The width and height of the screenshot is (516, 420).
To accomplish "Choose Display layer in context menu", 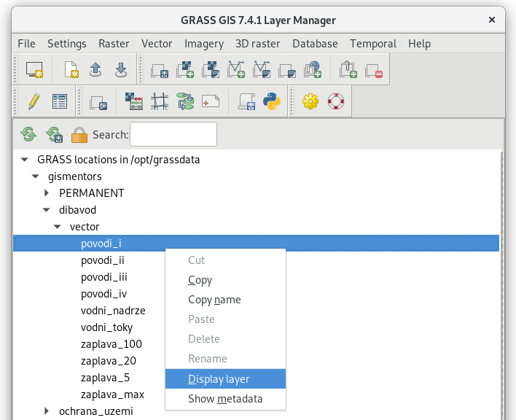I will pyautogui.click(x=225, y=379).
